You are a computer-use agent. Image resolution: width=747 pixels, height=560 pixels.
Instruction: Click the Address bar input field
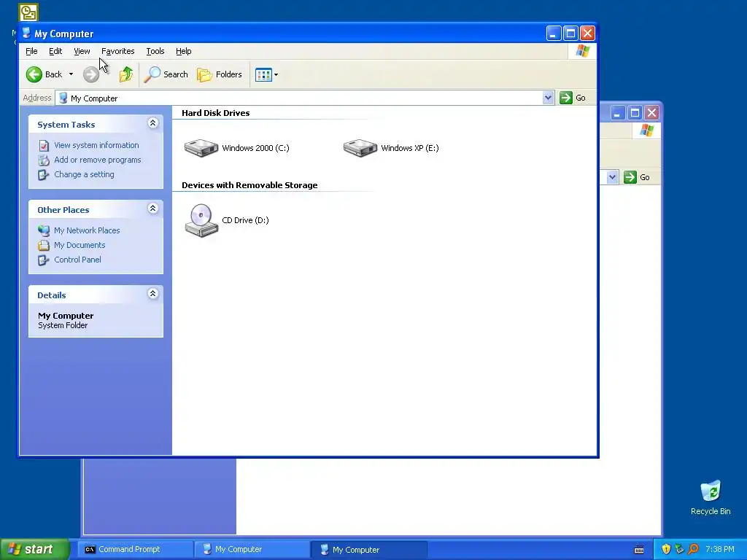pyautogui.click(x=299, y=98)
